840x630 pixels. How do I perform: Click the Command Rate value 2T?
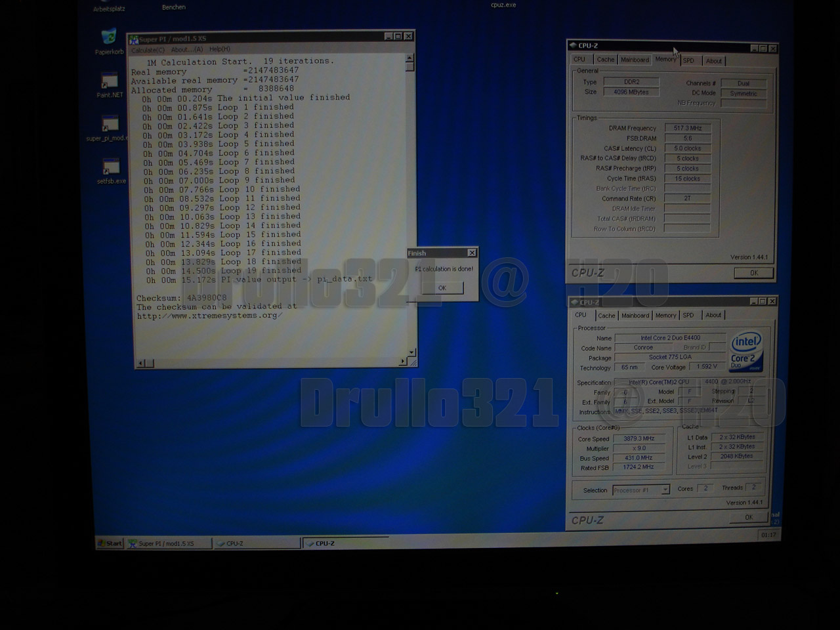(687, 198)
